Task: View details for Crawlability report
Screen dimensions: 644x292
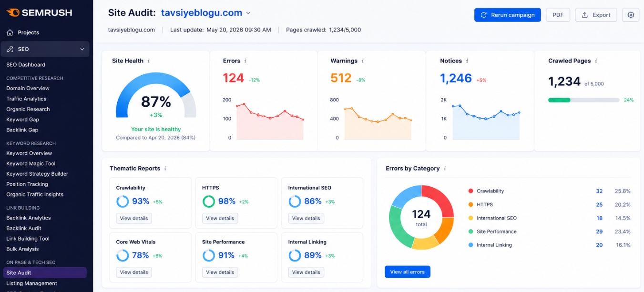Action: click(x=134, y=218)
